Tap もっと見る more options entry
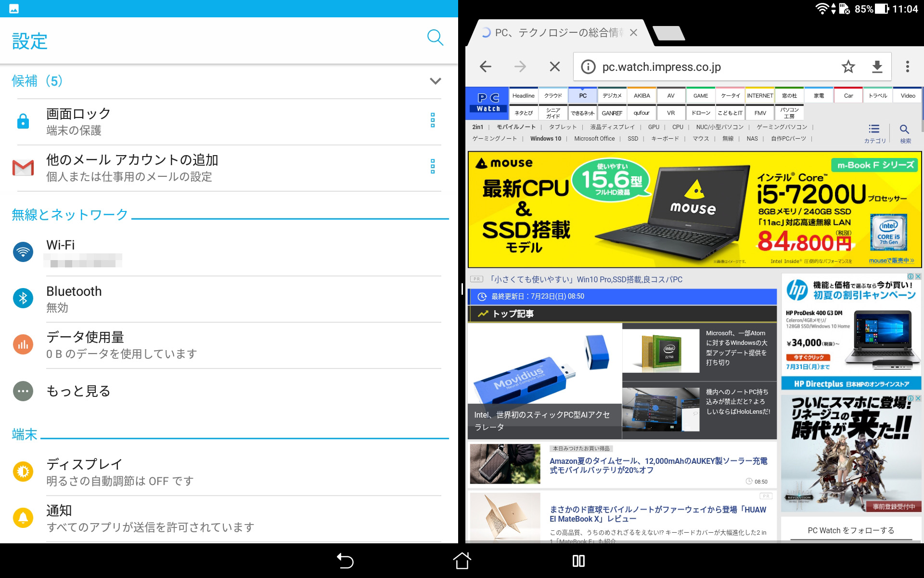924x578 pixels. pos(229,391)
